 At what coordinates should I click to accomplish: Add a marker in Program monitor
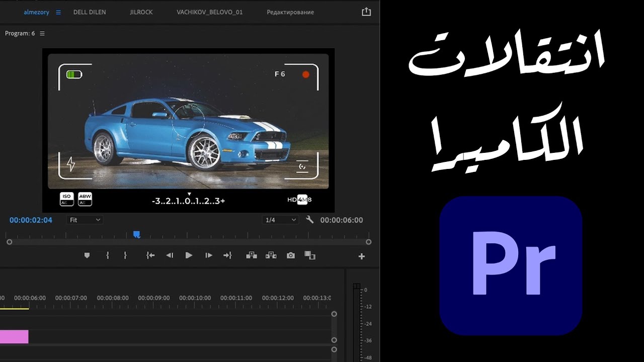pos(87,255)
